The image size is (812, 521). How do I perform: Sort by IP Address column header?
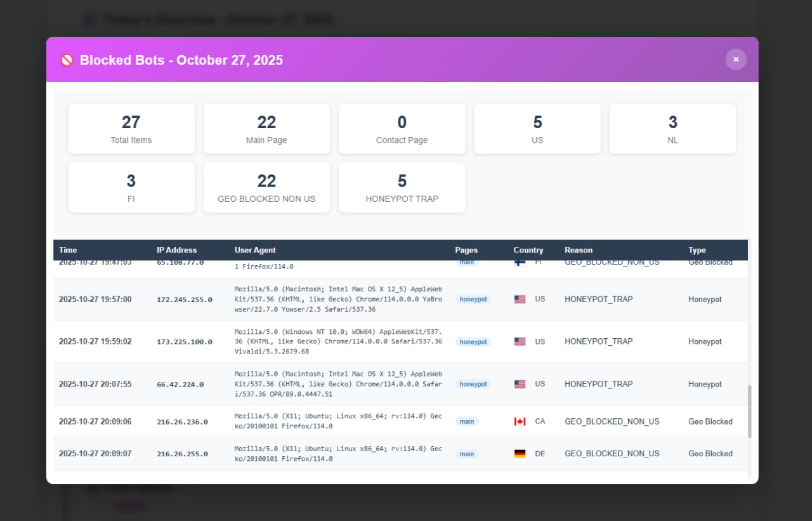point(177,250)
